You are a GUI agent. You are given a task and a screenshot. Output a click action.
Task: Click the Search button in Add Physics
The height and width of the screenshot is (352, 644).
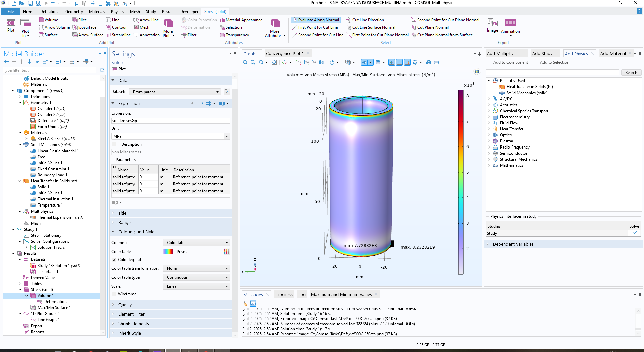point(631,73)
